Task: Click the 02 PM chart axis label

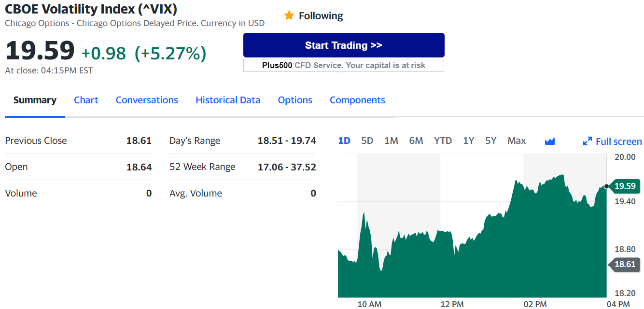Action: click(535, 304)
